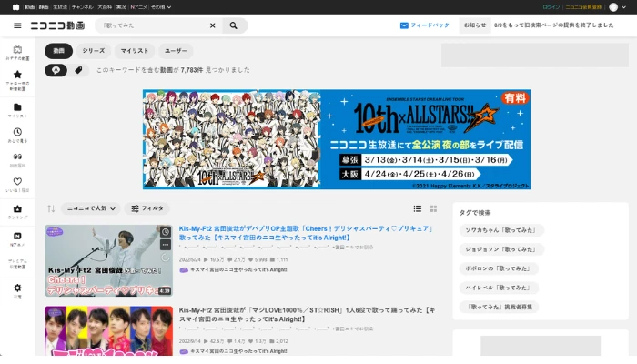Select the 動画 search tab
637x364 pixels.
coord(58,51)
